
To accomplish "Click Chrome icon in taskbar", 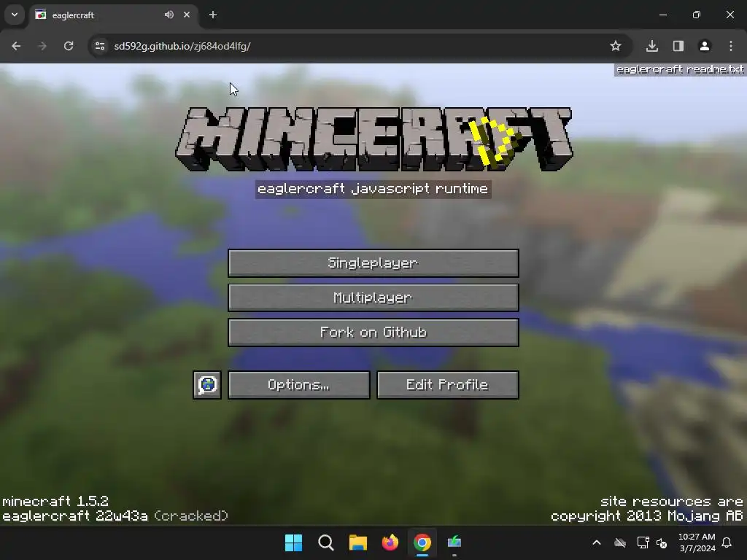I will pos(422,542).
